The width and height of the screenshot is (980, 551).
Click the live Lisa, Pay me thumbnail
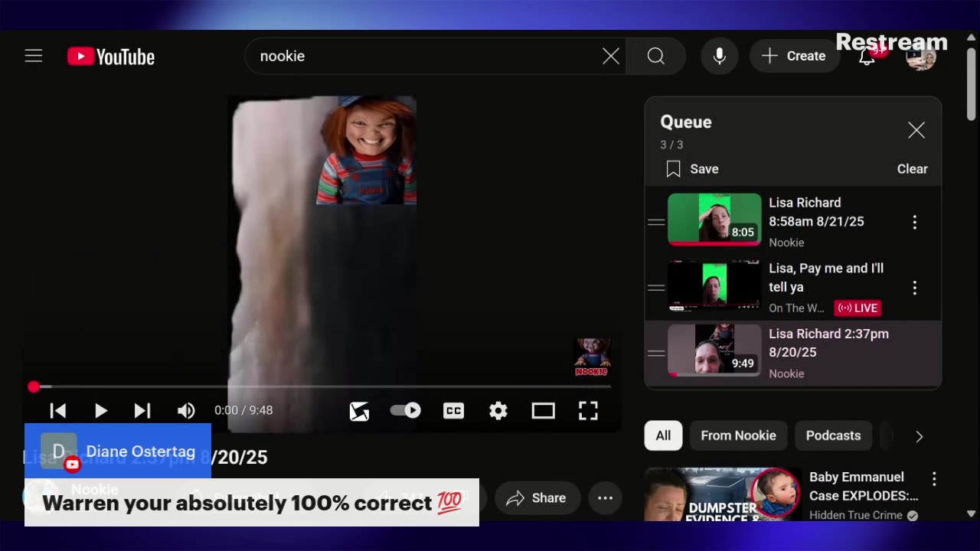(x=714, y=285)
